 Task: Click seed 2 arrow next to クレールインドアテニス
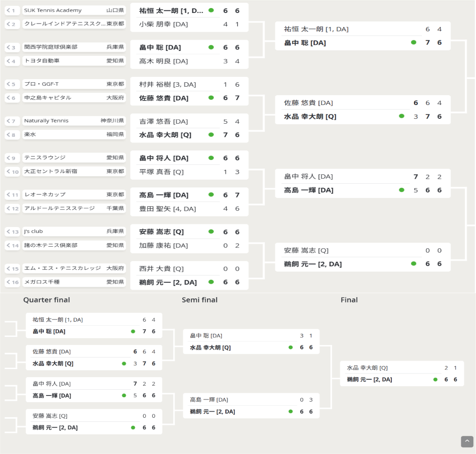tap(12, 24)
